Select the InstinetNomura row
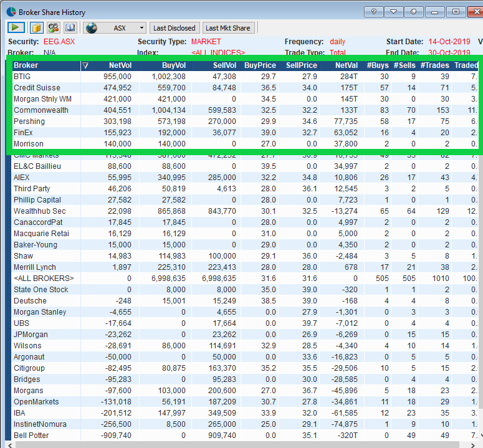The height and width of the screenshot is (448, 483). pyautogui.click(x=245, y=424)
